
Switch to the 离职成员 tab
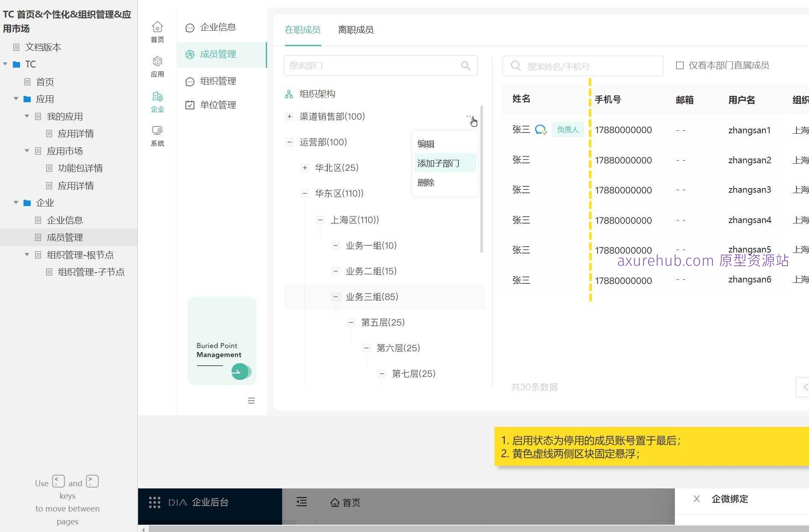[x=355, y=29]
